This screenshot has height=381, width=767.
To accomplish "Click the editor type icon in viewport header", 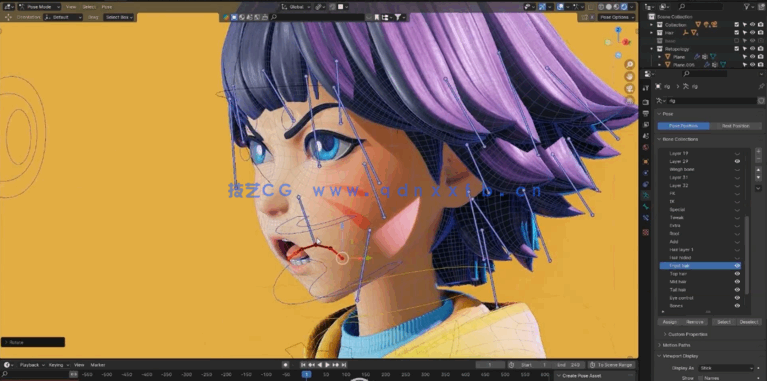I will click(x=9, y=7).
